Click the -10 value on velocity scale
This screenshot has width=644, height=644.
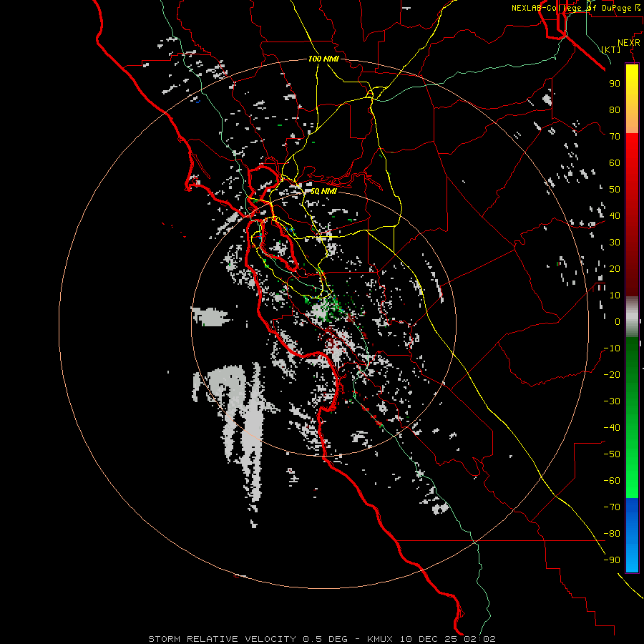point(612,348)
